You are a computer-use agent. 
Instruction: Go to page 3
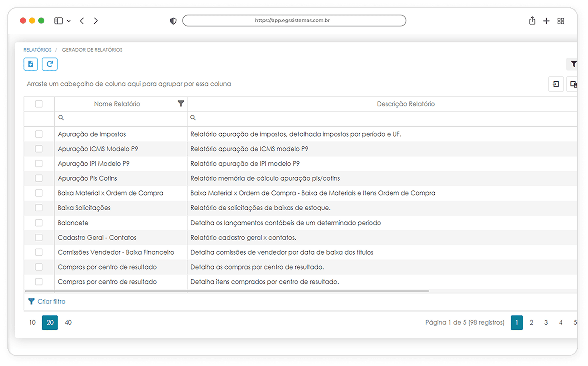[546, 322]
